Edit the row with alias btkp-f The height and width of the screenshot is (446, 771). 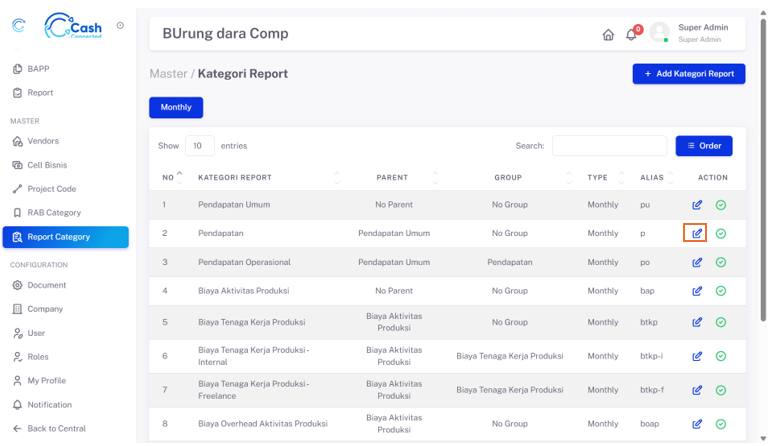[x=697, y=390]
